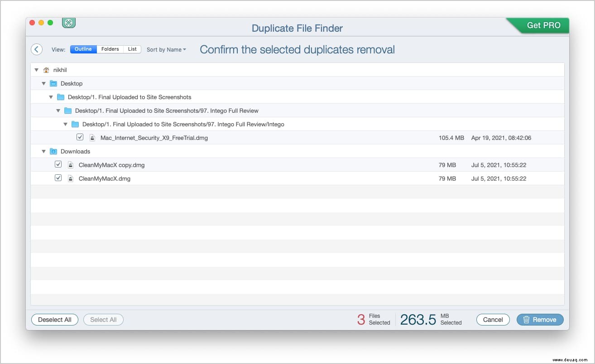
Task: Click the Mac_Internet_Security_X9_FreeTrial.dmg file icon
Action: pyautogui.click(x=92, y=138)
